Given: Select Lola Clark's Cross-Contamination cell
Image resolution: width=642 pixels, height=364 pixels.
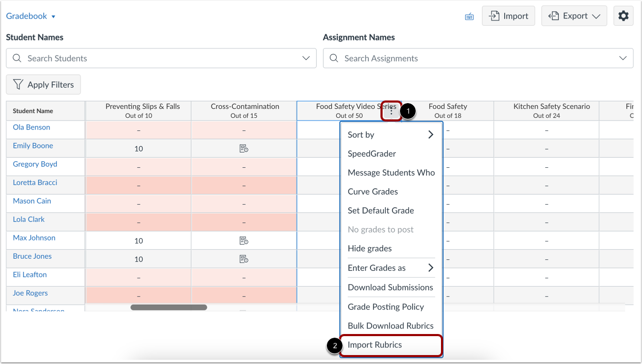Looking at the screenshot, I should 244,223.
